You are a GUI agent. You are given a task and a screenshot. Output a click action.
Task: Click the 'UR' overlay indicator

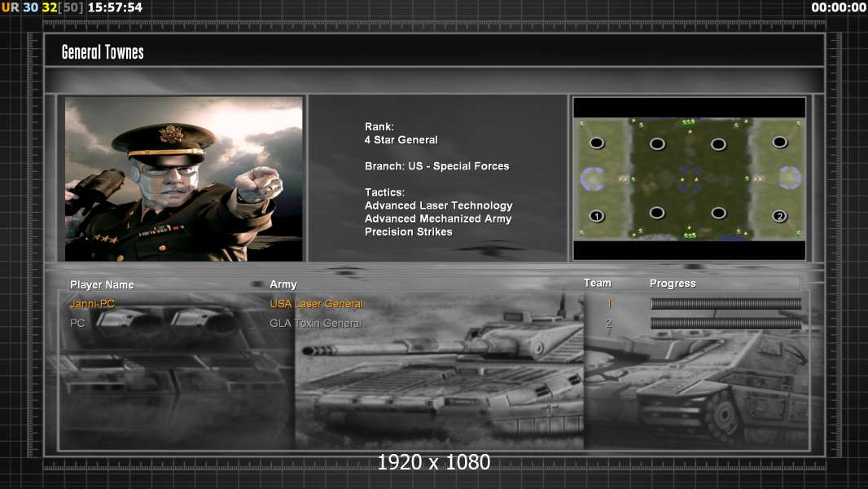10,7
